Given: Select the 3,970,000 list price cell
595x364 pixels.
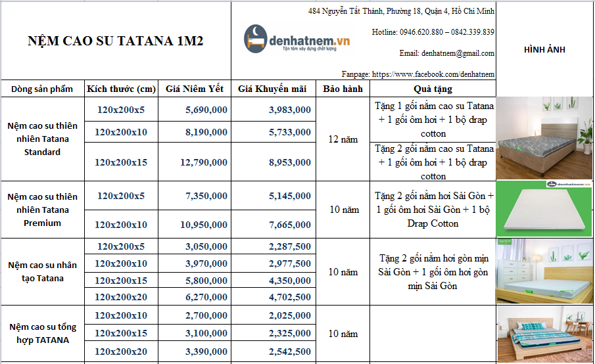Looking at the screenshot, I should click(195, 263).
